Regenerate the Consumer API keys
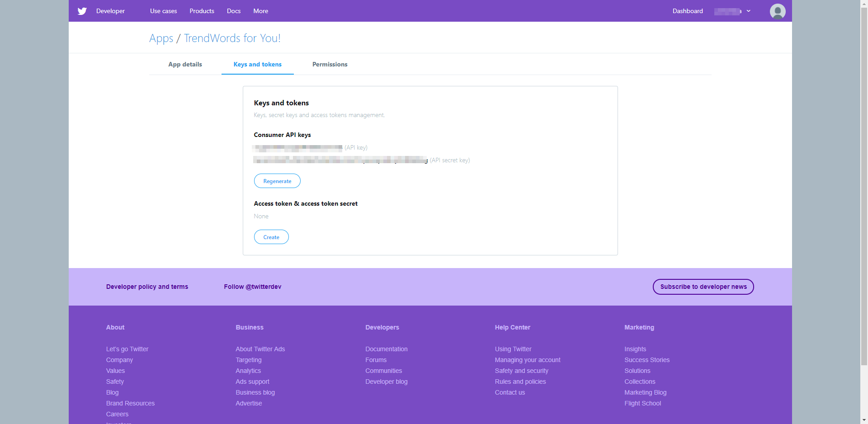This screenshot has height=424, width=868. click(x=277, y=181)
